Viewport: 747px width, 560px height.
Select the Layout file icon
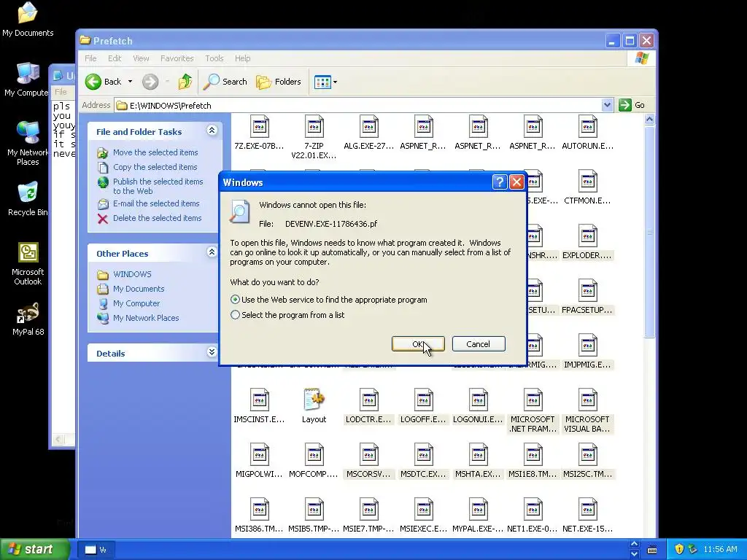tap(314, 400)
